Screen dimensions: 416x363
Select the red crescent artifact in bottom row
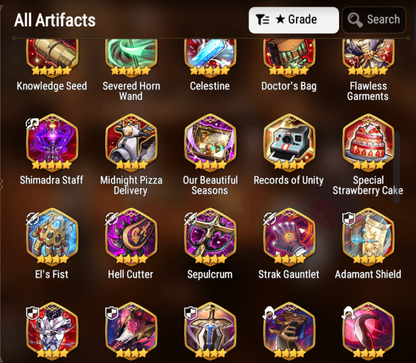(368, 331)
